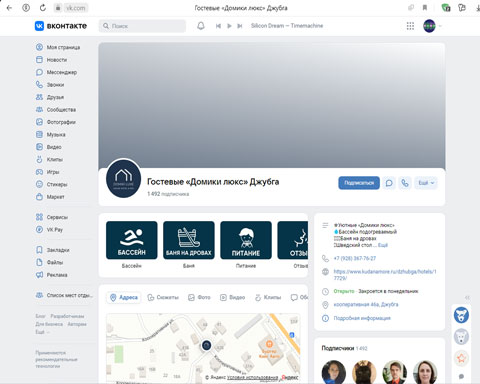Viewport: 480px width, 384px height.
Task: Open the Баня на дровах tile
Action: click(189, 240)
